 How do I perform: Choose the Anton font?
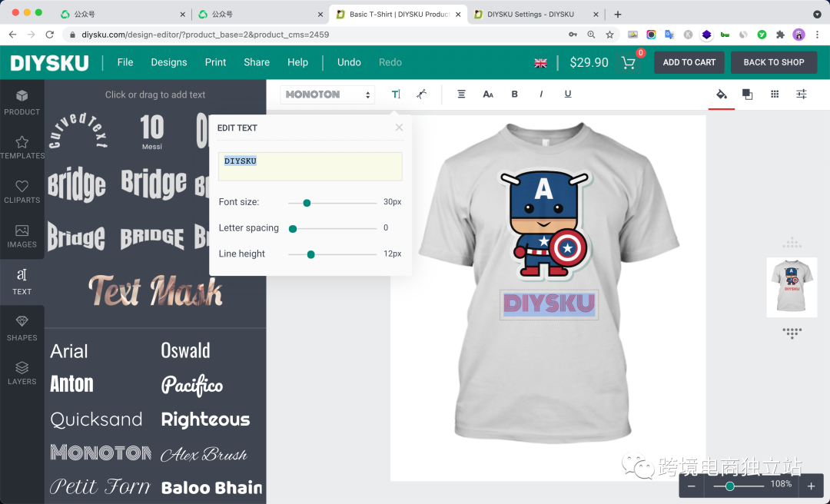pos(71,384)
